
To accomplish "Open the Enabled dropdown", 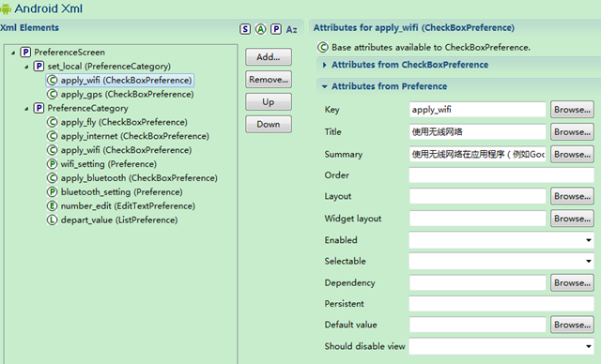I will (x=589, y=240).
